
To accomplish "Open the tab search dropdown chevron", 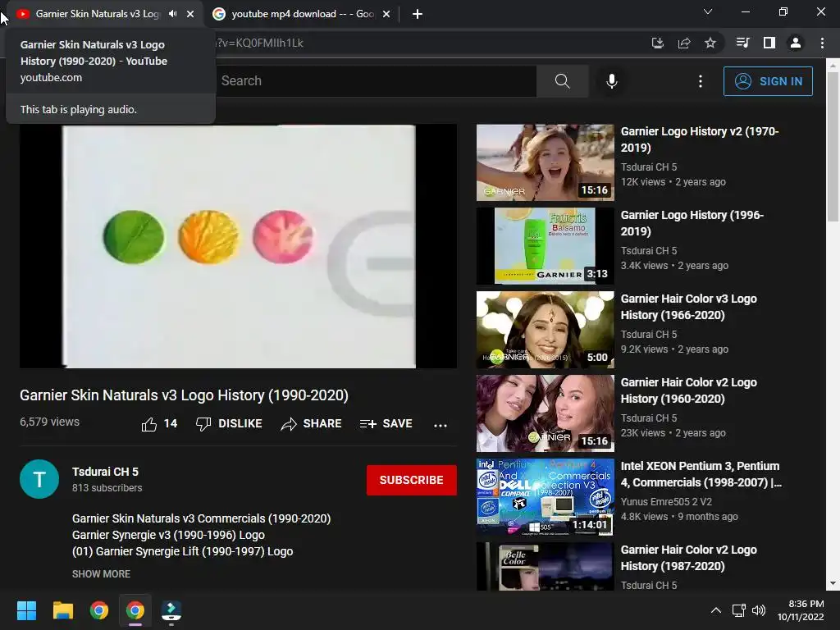I will [708, 11].
